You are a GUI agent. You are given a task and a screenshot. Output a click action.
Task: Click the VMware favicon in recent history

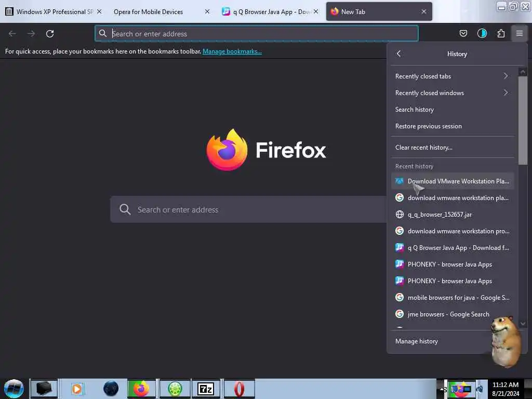click(x=400, y=181)
